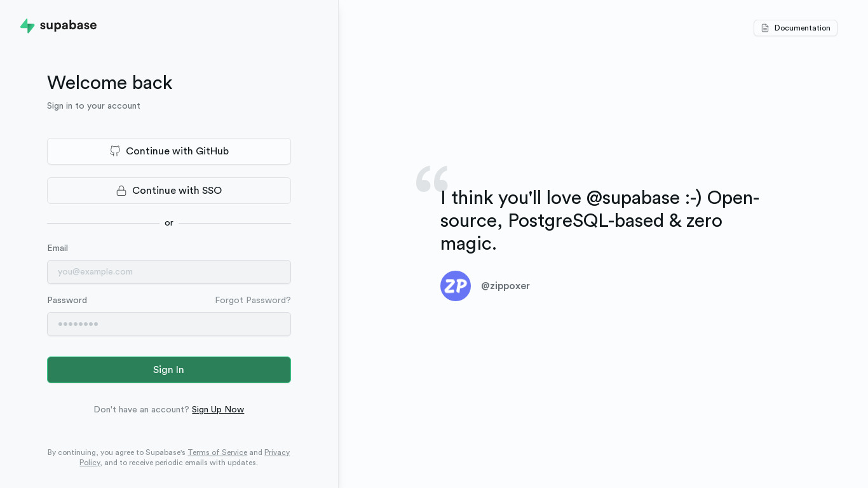Open the Privacy Policy link
Viewport: 868px width, 488px height.
(x=277, y=452)
